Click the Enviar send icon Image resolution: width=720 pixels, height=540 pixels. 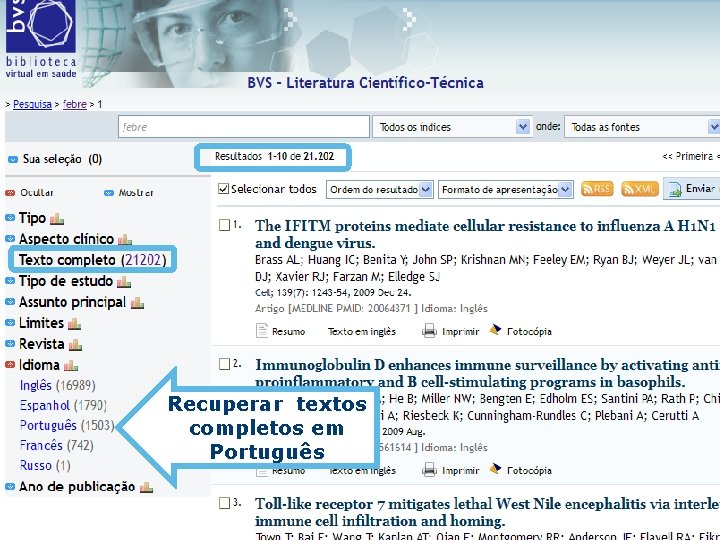675,189
